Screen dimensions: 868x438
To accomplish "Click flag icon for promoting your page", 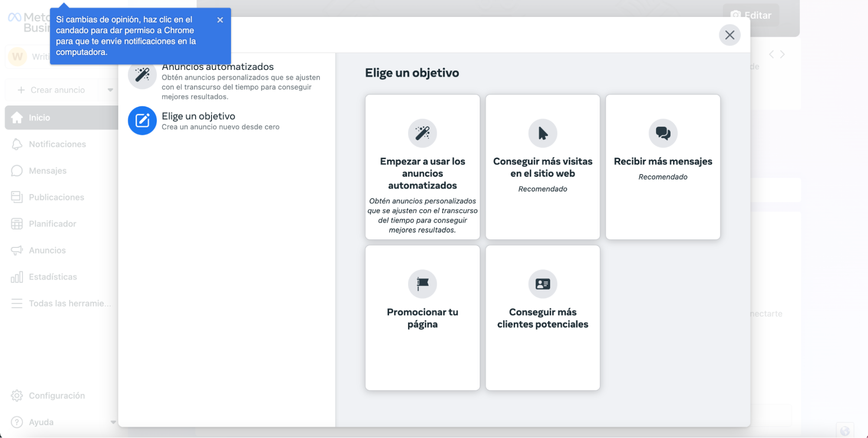I will point(422,284).
